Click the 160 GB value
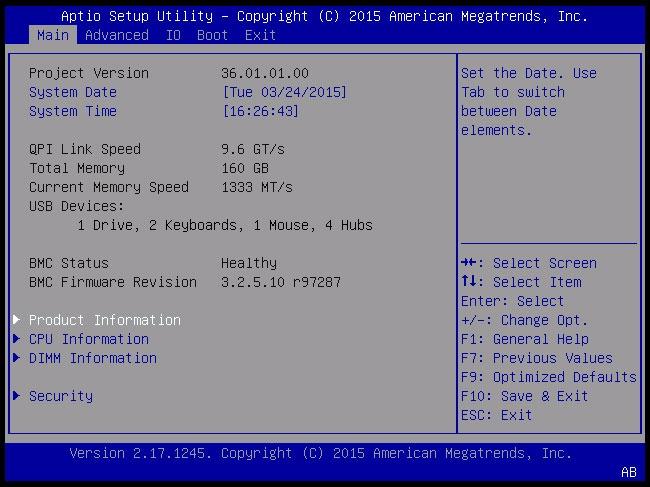Viewport: 650px width, 487px height. 245,168
